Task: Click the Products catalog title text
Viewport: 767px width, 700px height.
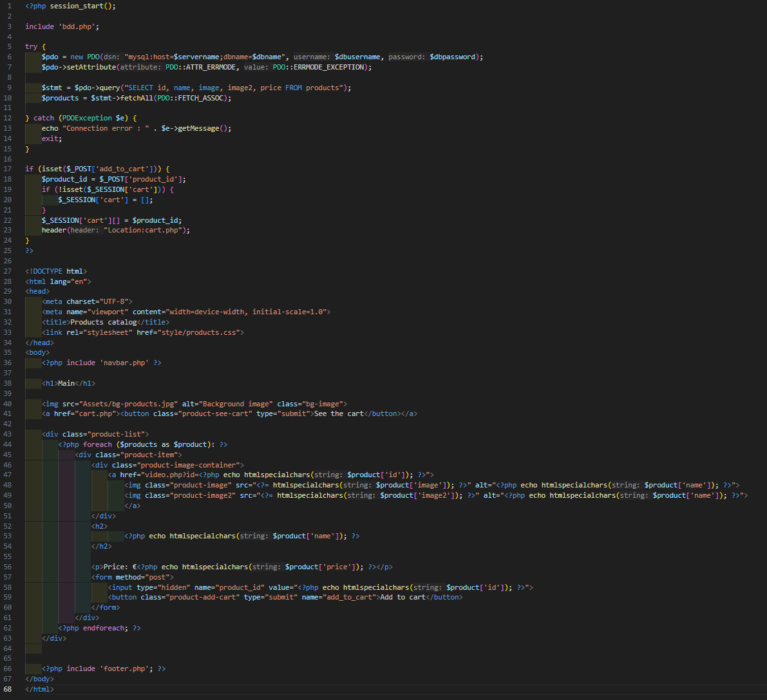Action: click(x=103, y=322)
